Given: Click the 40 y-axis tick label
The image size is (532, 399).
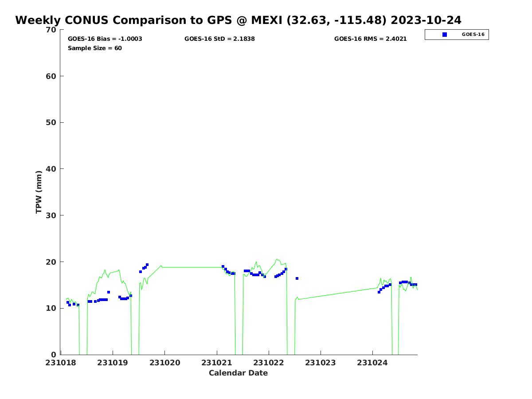Looking at the screenshot, I should (x=51, y=169).
